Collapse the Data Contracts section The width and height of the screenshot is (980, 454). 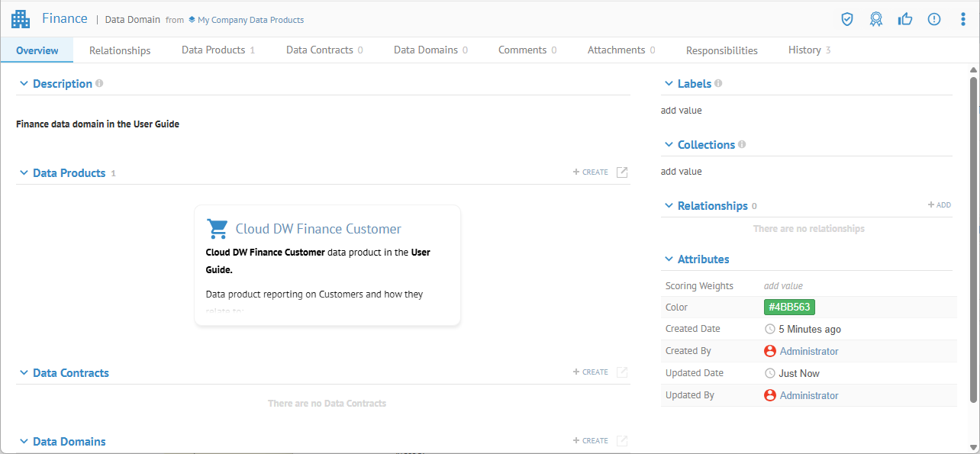(x=24, y=373)
